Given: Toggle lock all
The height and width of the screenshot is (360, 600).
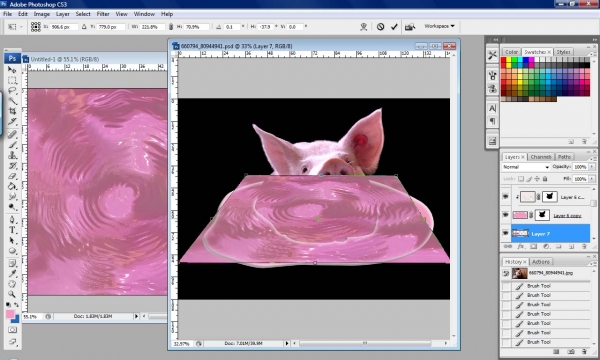Looking at the screenshot, I should [x=545, y=179].
